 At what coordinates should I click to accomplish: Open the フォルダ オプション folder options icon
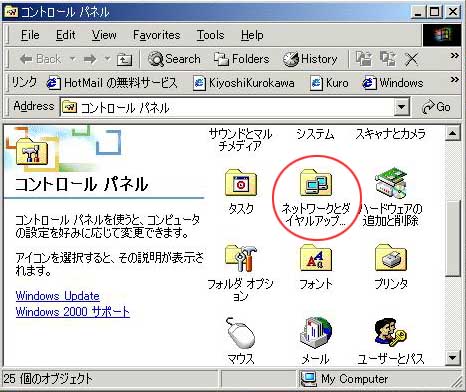tap(241, 258)
